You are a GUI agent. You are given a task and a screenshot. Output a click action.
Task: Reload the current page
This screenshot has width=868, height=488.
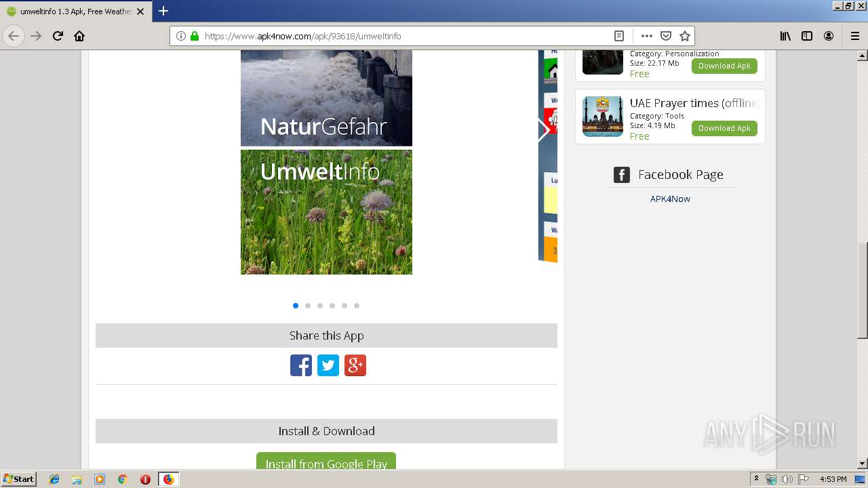[x=58, y=36]
